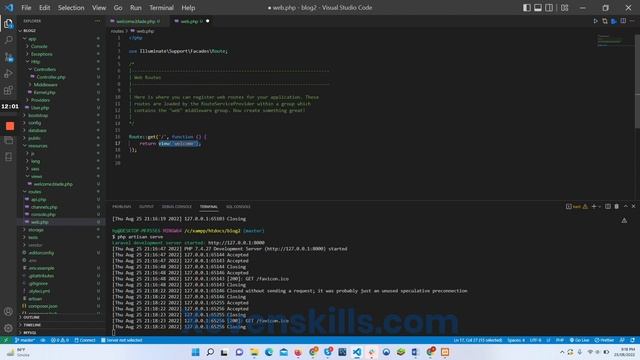Expand the Console folder
This screenshot has width=640, height=360.
[39, 46]
